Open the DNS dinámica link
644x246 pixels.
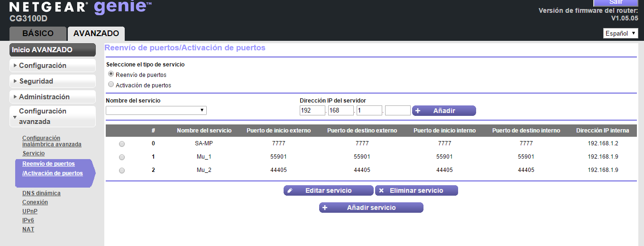click(41, 193)
